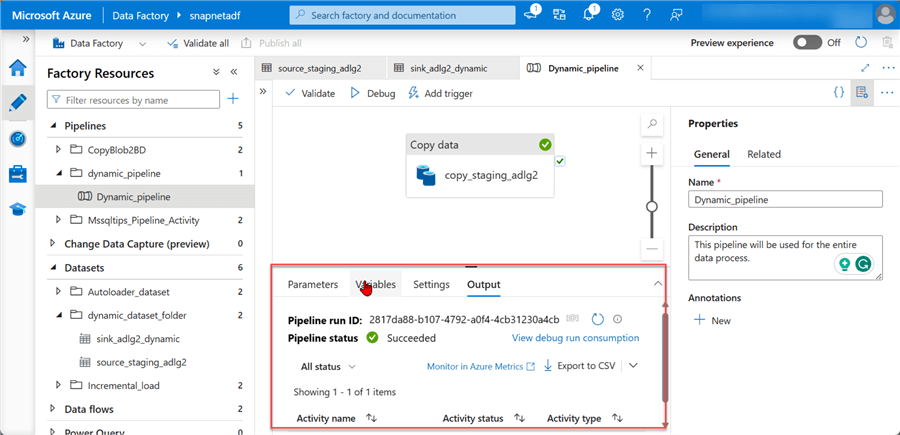Click the feedback person icon in header
This screenshot has width=900, height=435.
(x=676, y=15)
